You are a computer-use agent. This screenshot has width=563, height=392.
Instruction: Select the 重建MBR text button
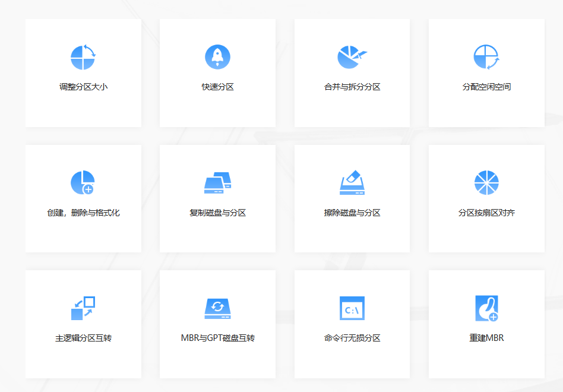click(486, 336)
